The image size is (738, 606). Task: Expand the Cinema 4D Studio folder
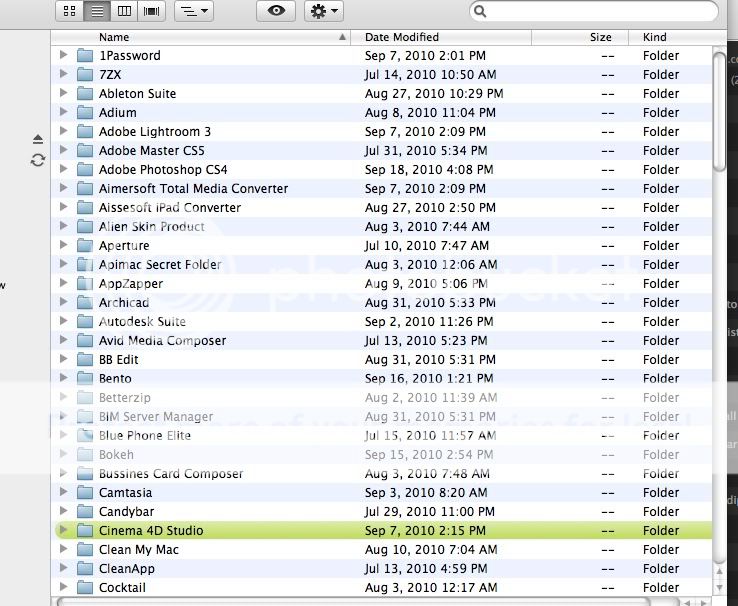(63, 530)
